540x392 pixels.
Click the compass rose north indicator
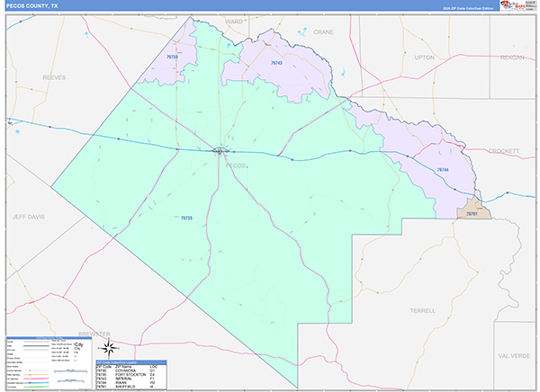109,348
